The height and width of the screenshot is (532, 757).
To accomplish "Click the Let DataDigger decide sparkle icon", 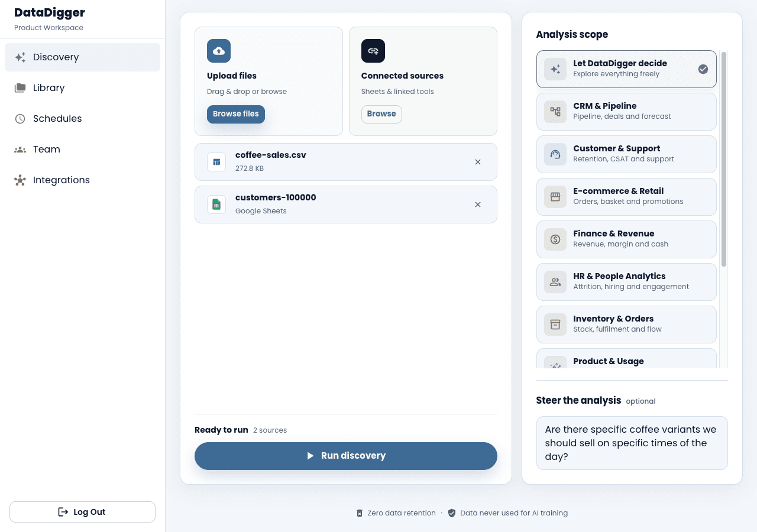I will point(555,69).
